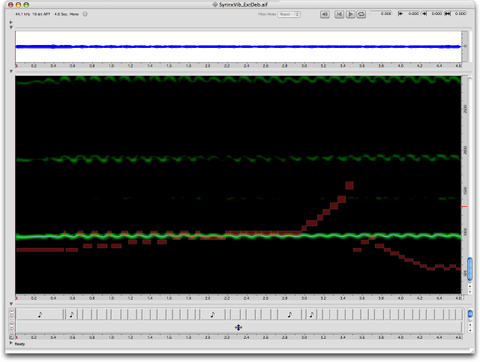This screenshot has height=362, width=480.
Task: Click the round info button beside Mono
Action: (85, 14)
